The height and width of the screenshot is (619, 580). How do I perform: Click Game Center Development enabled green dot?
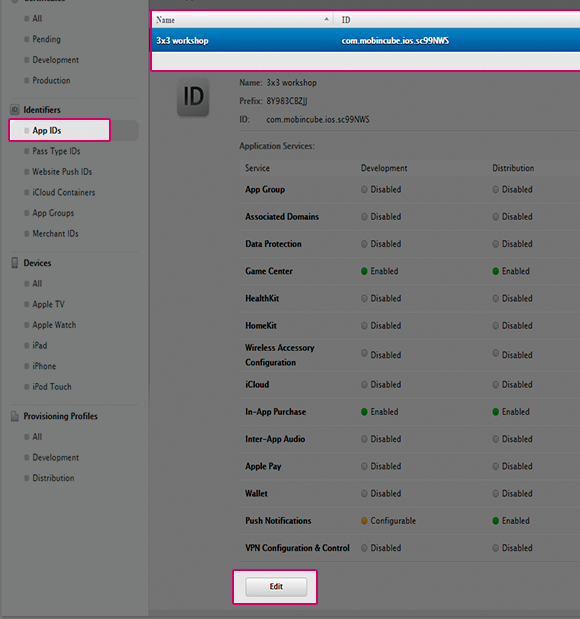[364, 271]
